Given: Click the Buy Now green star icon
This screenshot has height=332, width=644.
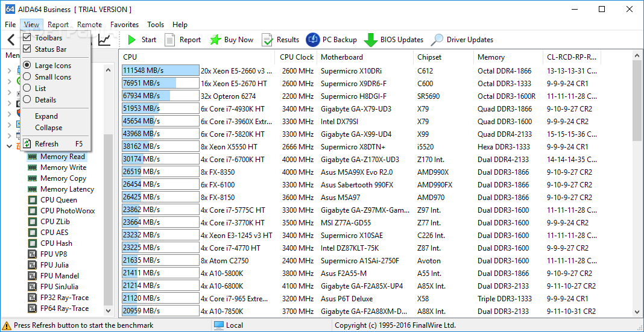Looking at the screenshot, I should (216, 40).
